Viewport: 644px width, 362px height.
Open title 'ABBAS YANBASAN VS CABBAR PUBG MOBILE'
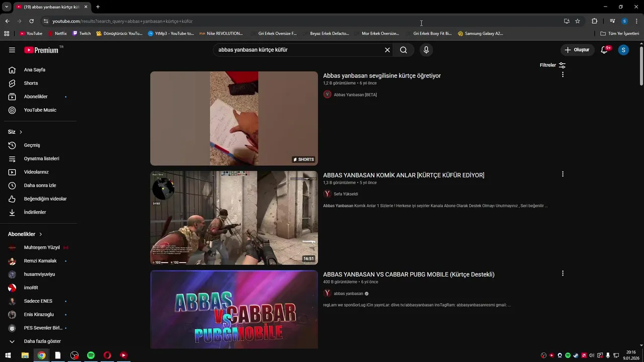pyautogui.click(x=409, y=275)
